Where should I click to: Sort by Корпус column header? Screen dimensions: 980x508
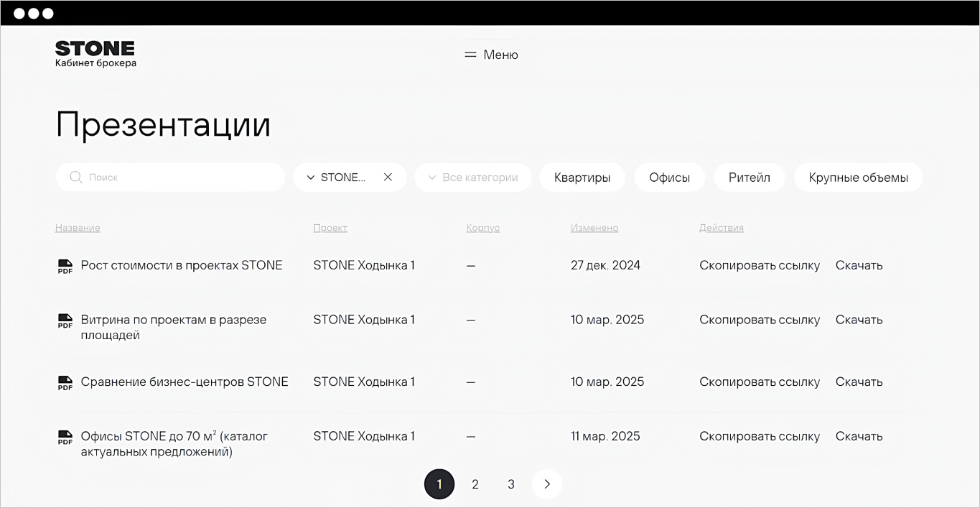click(483, 228)
